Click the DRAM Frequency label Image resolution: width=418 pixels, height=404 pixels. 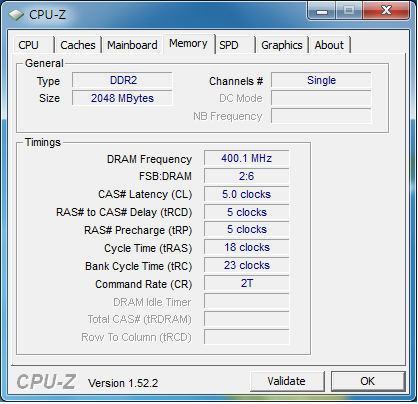tap(149, 159)
